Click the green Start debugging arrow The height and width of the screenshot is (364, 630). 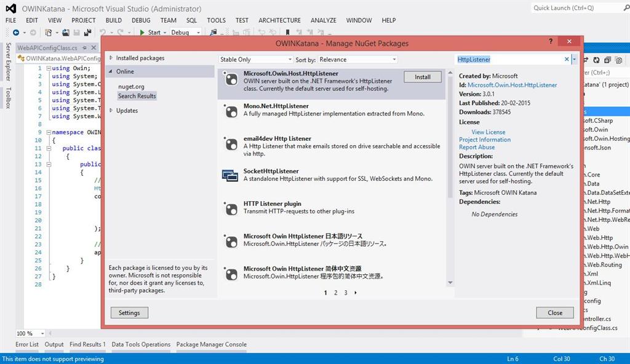tap(142, 33)
